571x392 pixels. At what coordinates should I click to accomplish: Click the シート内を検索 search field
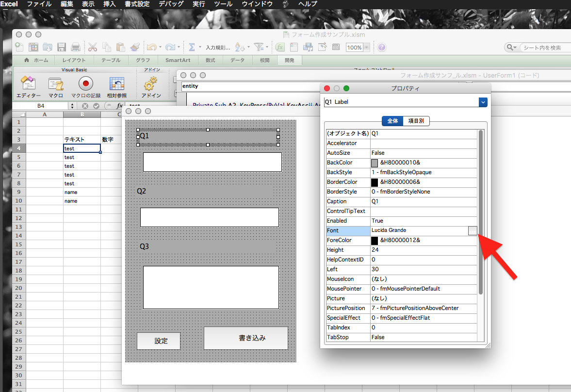click(541, 48)
